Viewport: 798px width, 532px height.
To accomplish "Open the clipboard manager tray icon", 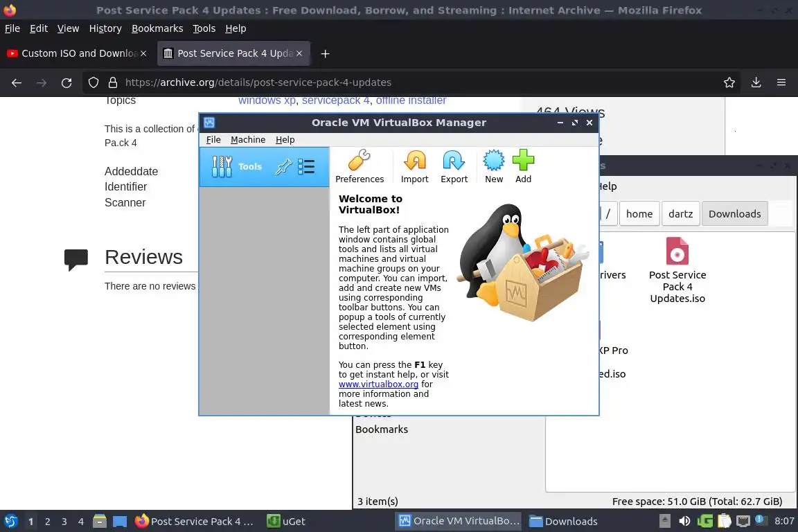I will coord(724,522).
